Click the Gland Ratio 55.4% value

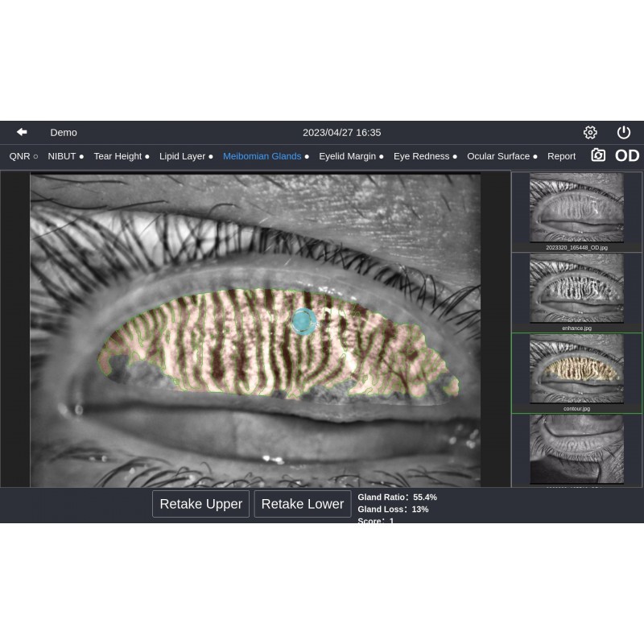[397, 497]
